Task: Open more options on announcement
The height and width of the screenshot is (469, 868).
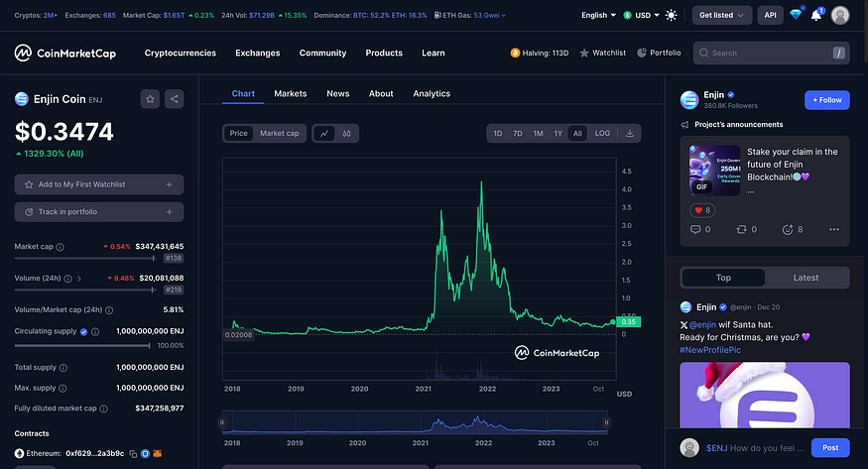Action: click(x=834, y=229)
